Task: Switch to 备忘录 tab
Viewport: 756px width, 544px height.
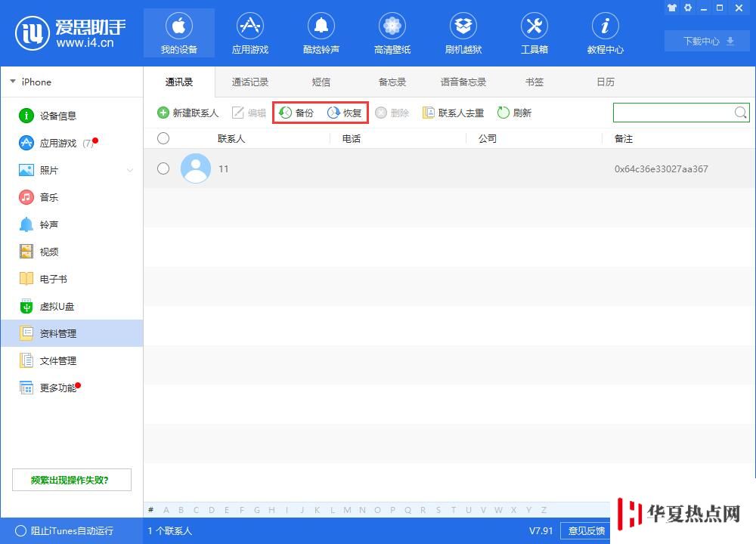Action: coord(392,82)
